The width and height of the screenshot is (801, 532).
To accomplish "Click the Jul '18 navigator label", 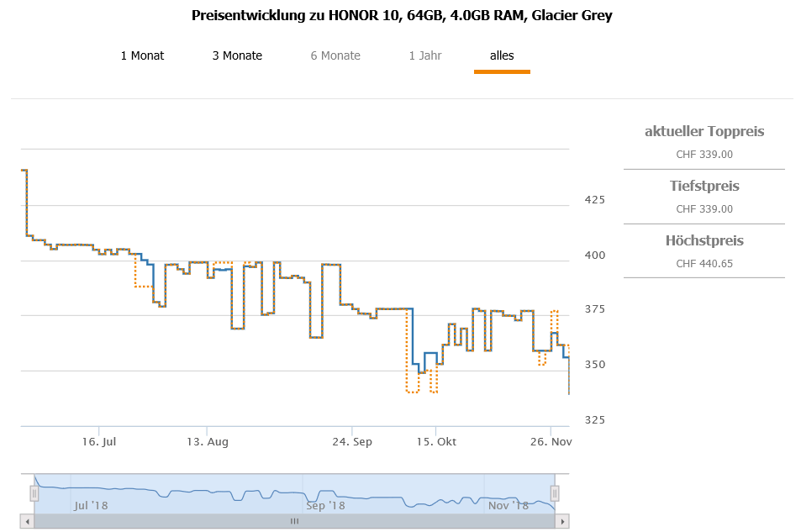I will coord(91,505).
